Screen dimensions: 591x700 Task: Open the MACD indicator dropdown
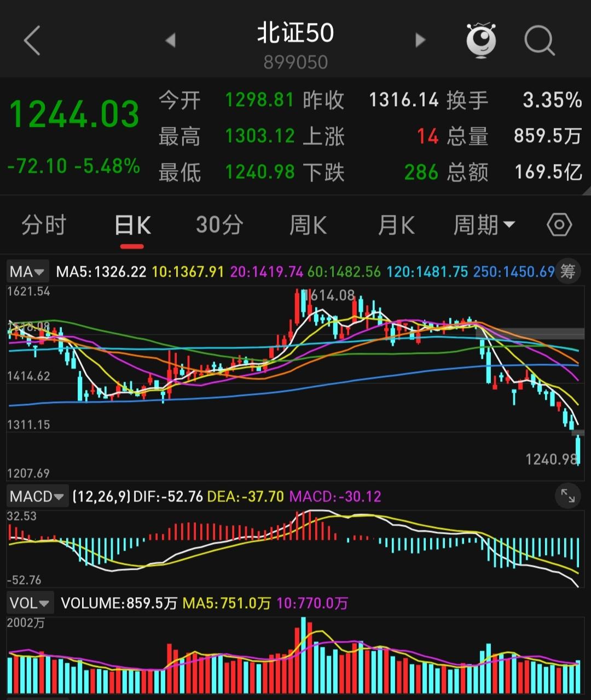pos(38,497)
